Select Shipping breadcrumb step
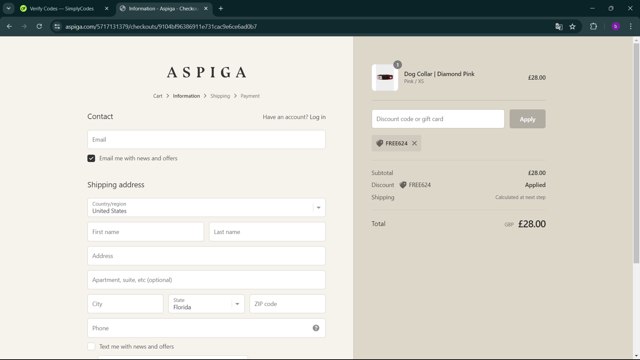The width and height of the screenshot is (640, 360). coord(220,96)
